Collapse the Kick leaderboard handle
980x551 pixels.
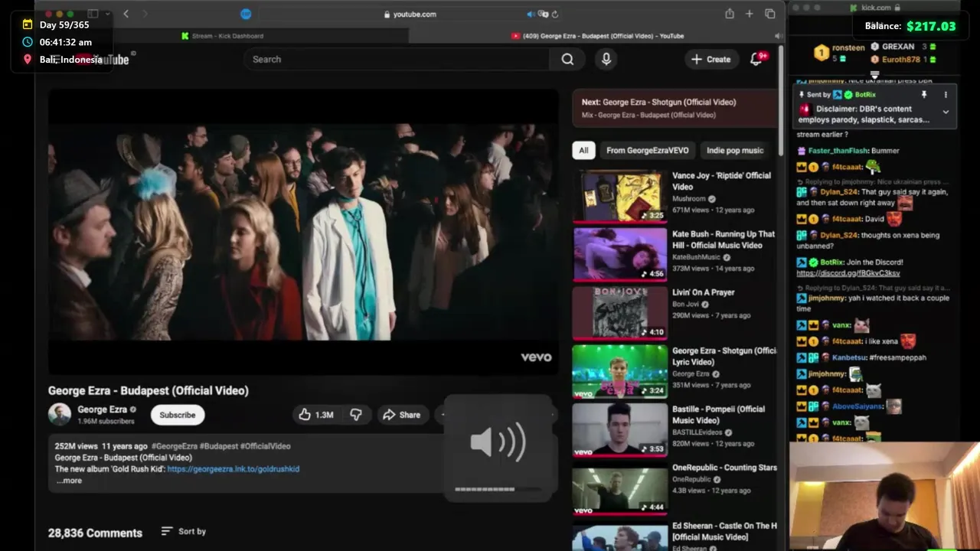874,75
